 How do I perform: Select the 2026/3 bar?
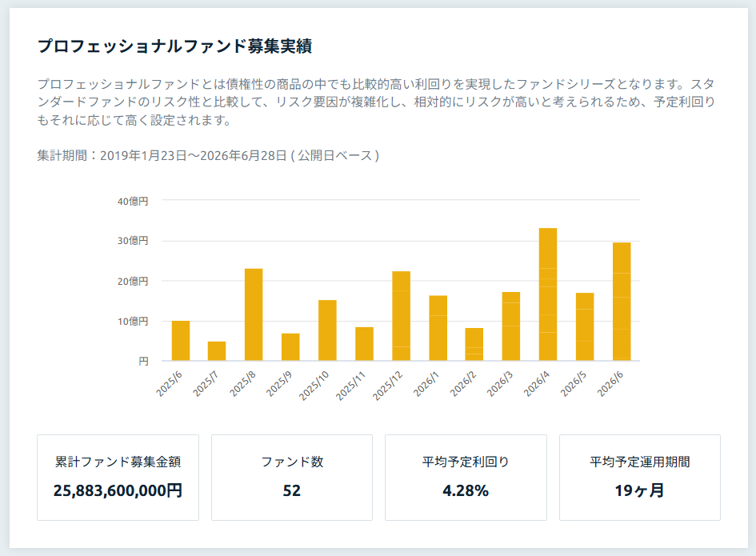511,326
